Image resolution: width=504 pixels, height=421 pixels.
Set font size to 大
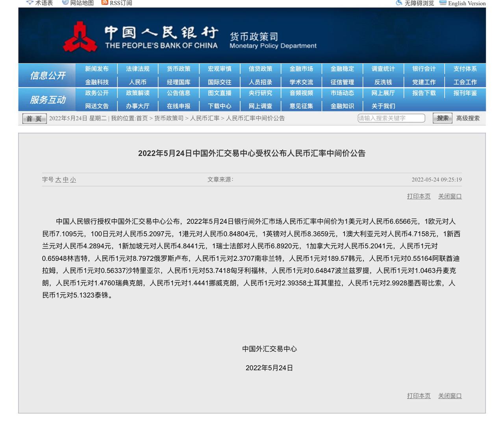(x=58, y=180)
